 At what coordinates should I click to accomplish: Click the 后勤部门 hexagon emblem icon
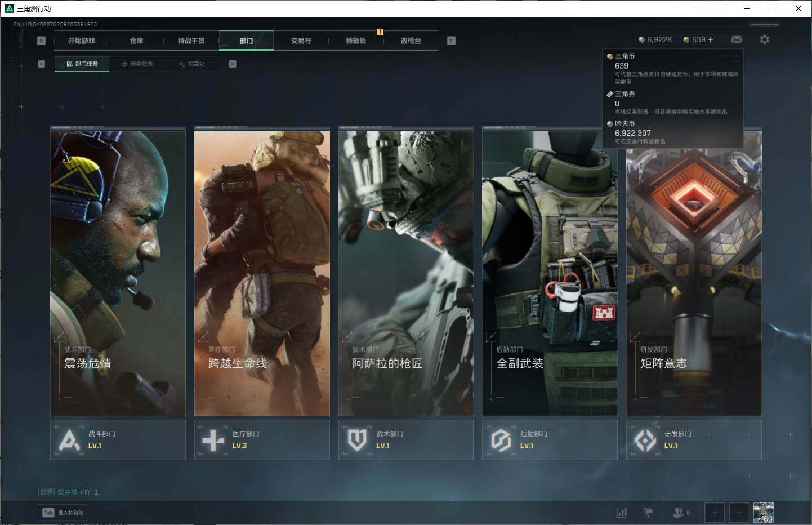coord(501,440)
